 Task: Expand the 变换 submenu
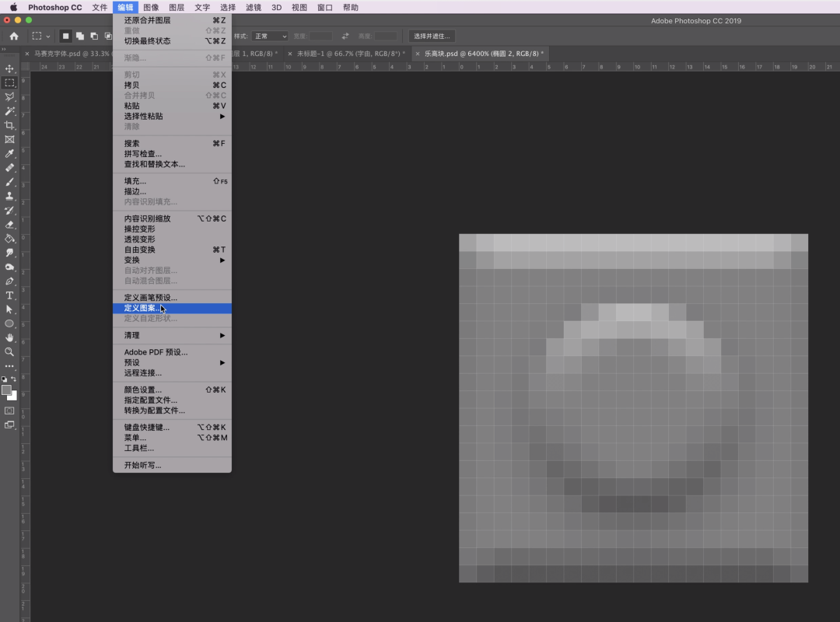(173, 260)
